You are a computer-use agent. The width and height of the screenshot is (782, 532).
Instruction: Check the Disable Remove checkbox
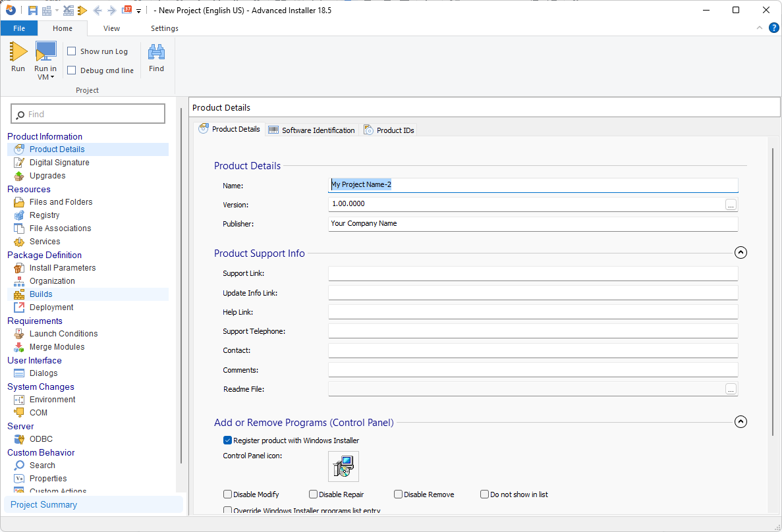pos(398,494)
